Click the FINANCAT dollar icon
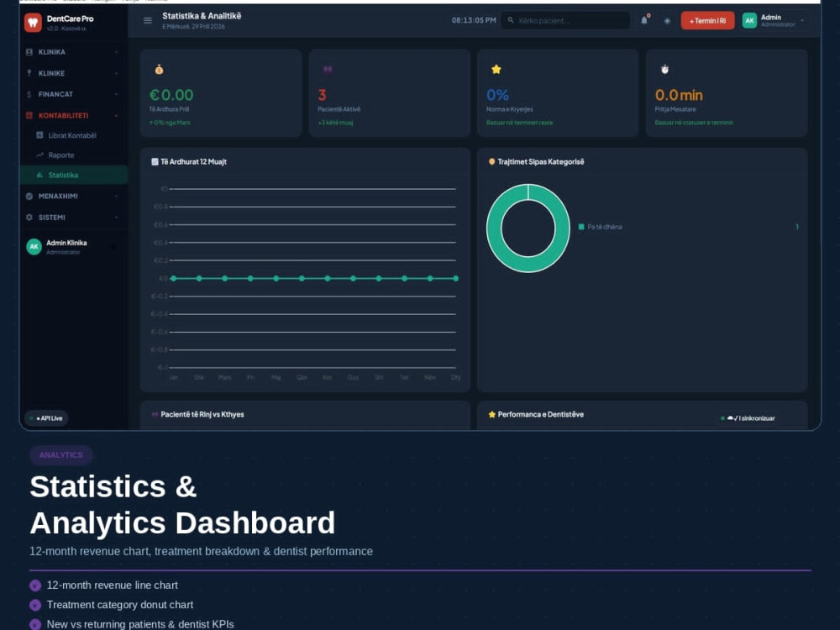Screen dimensions: 840x630 (29, 94)
